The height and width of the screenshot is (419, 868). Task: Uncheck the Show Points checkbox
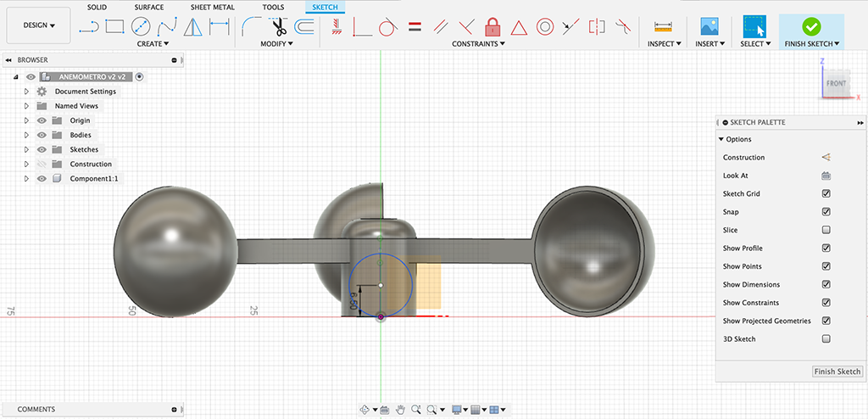tap(826, 266)
